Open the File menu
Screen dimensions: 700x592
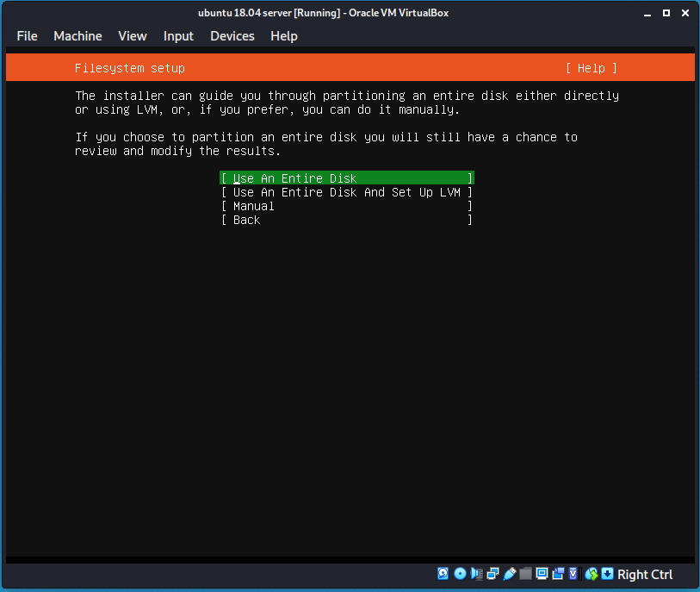click(27, 36)
